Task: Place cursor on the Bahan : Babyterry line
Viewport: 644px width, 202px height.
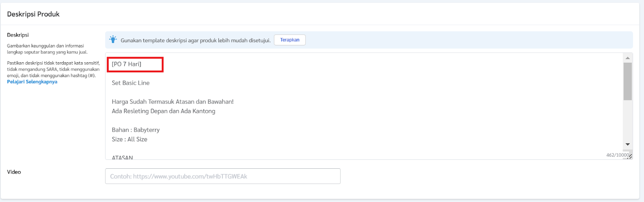Action: [136, 130]
